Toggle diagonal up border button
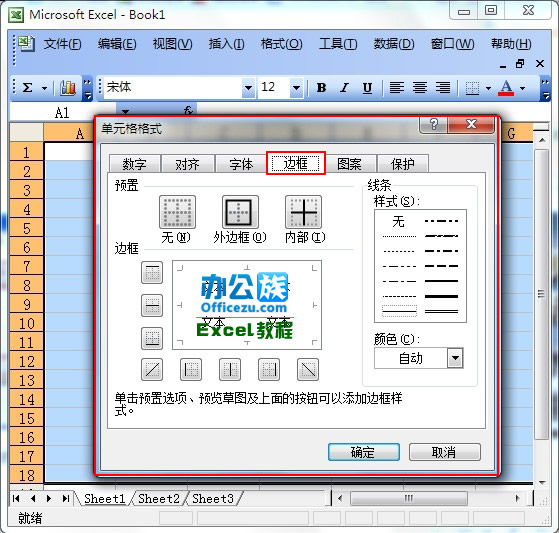 [x=152, y=369]
